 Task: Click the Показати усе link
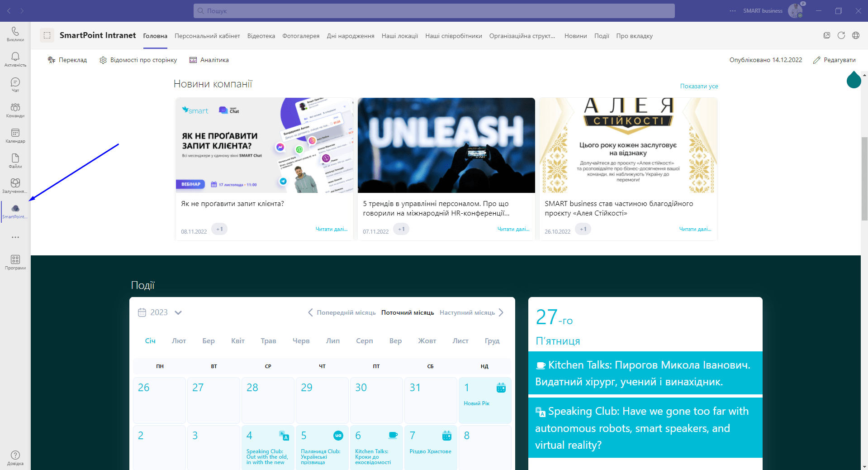point(699,86)
